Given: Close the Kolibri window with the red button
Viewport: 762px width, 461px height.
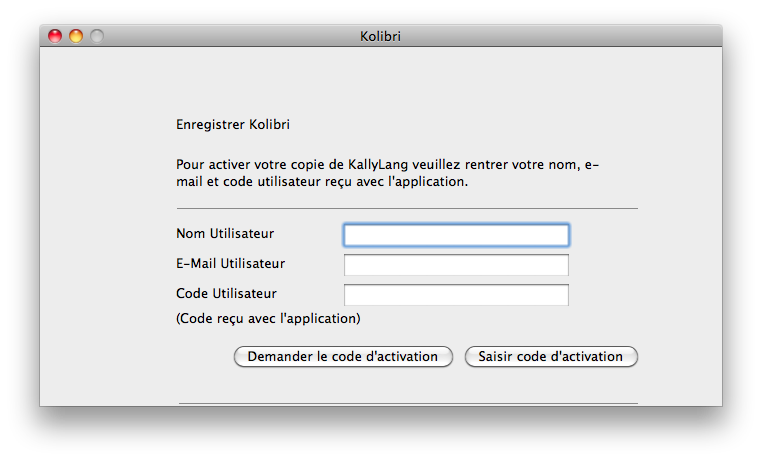Looking at the screenshot, I should [x=55, y=36].
